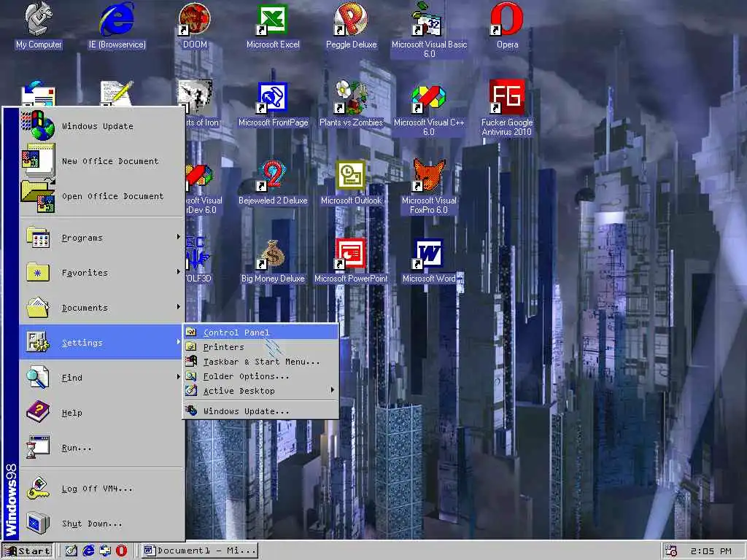Choose Shut Down... from Start menu
The width and height of the screenshot is (747, 560).
101,524
